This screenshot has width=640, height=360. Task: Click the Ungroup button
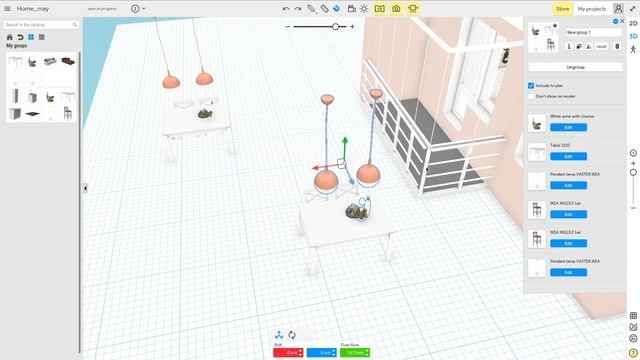576,67
